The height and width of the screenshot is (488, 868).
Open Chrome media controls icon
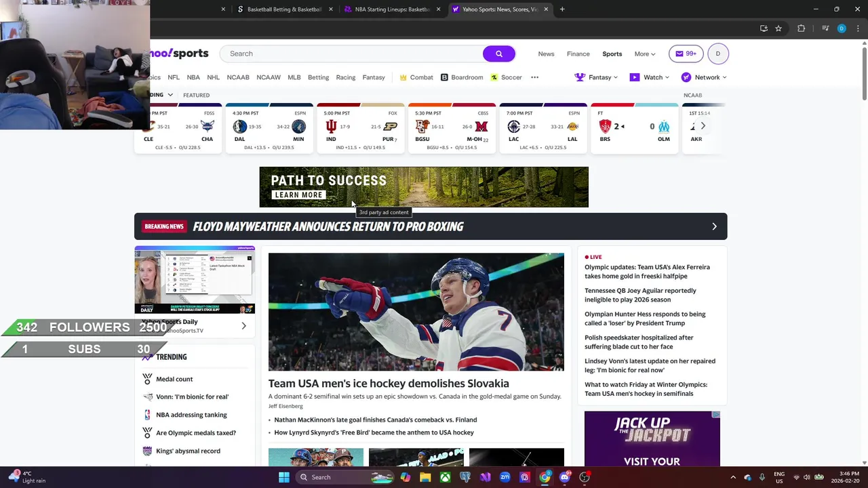[x=825, y=28]
